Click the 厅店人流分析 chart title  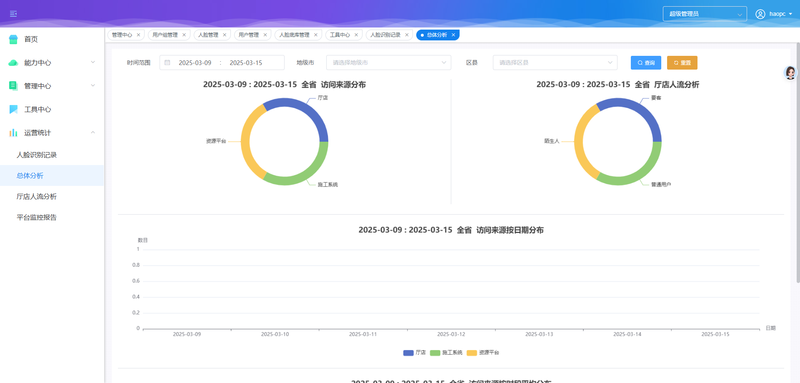click(618, 85)
